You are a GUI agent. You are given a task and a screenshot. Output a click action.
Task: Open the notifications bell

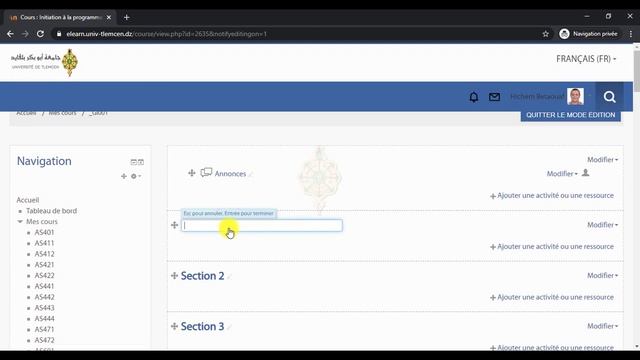[x=473, y=97]
